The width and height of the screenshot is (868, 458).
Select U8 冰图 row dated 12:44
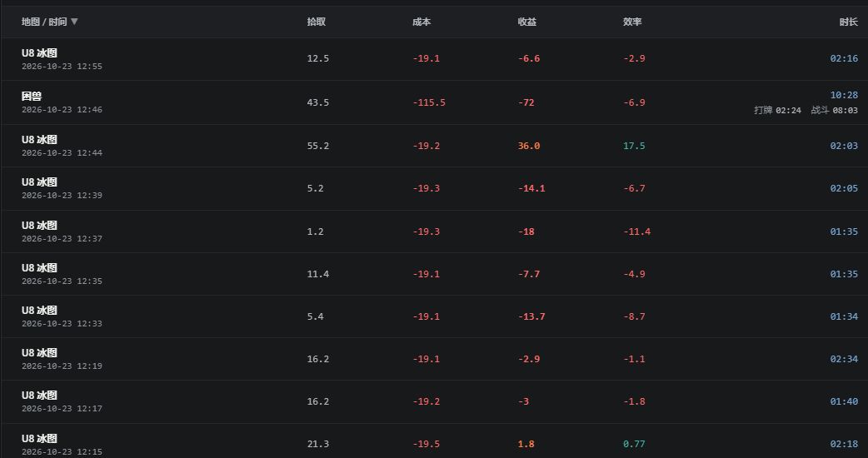(434, 146)
